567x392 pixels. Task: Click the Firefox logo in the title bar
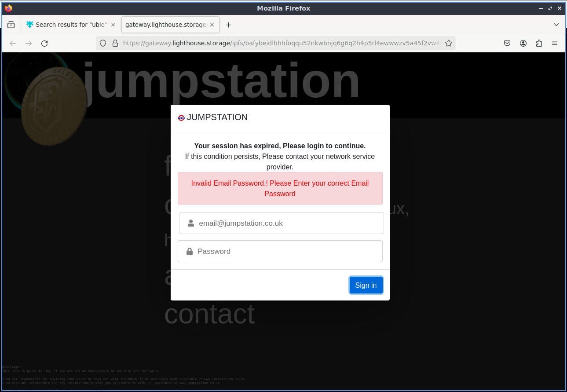pos(8,8)
